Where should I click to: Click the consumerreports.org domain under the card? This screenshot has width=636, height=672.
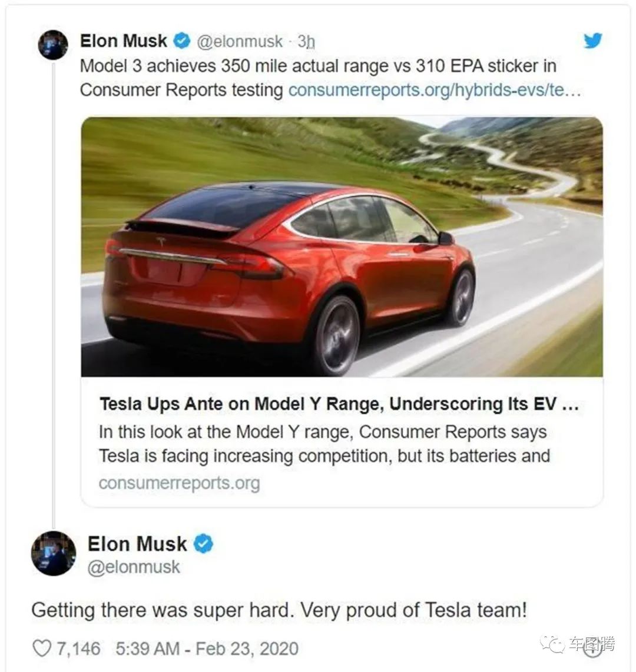click(179, 483)
